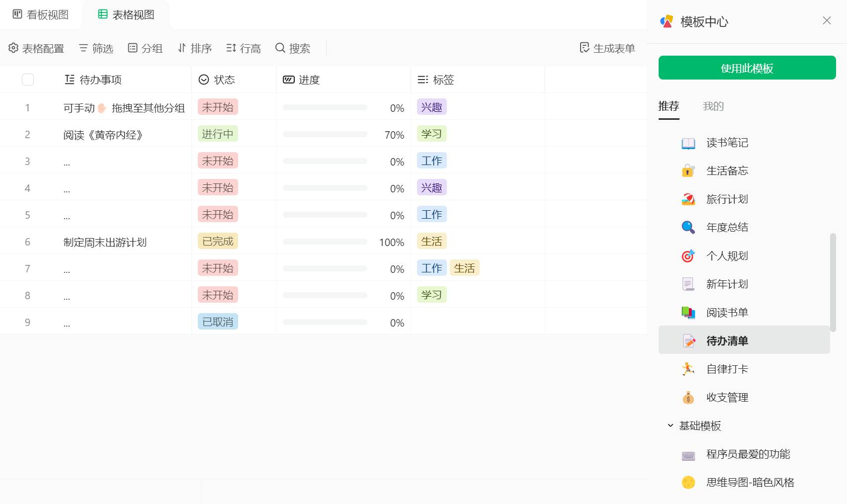
Task: Click the 行高 row height icon
Action: coord(231,48)
